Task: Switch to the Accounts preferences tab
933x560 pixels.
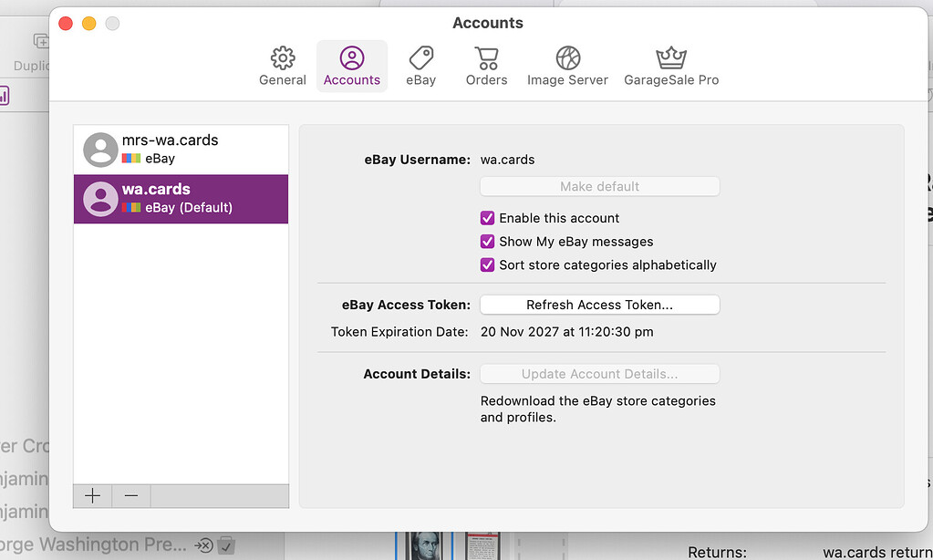Action: pos(352,66)
